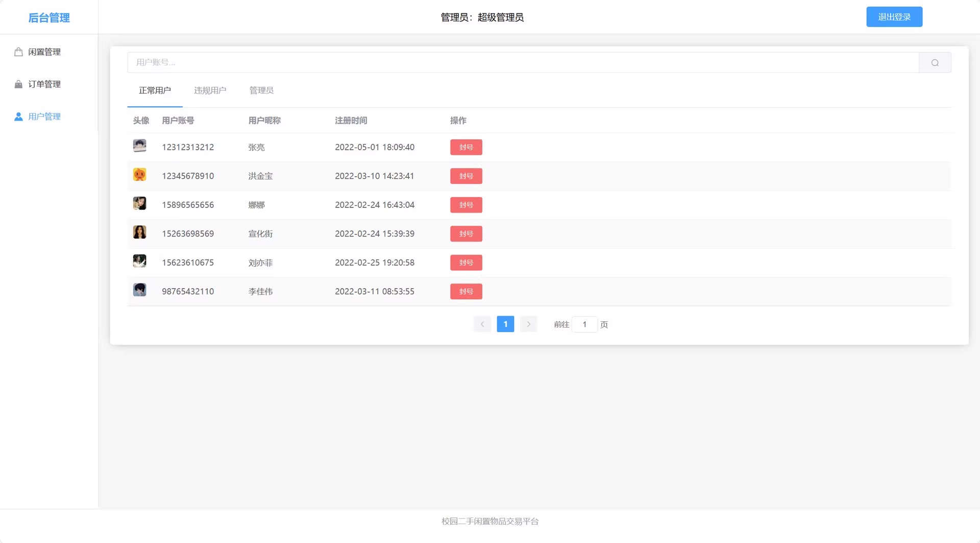
Task: Ban user 张亮 with 封号 button
Action: pos(465,147)
